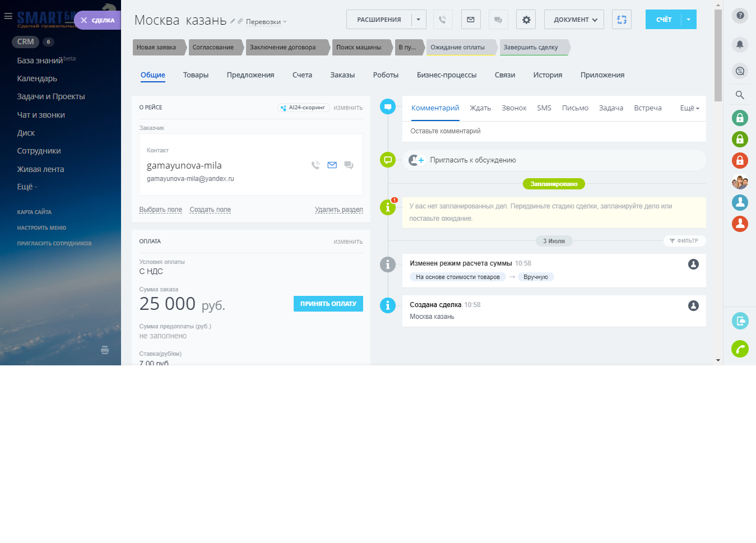Image resolution: width=756 pixels, height=543 pixels.
Task: Send email to contact gamayunova-mila icon
Action: point(332,165)
